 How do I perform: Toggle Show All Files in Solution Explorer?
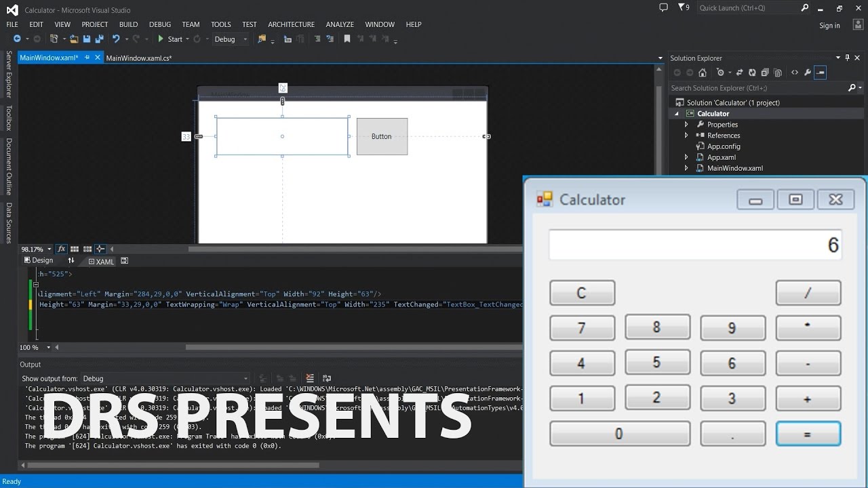[777, 73]
